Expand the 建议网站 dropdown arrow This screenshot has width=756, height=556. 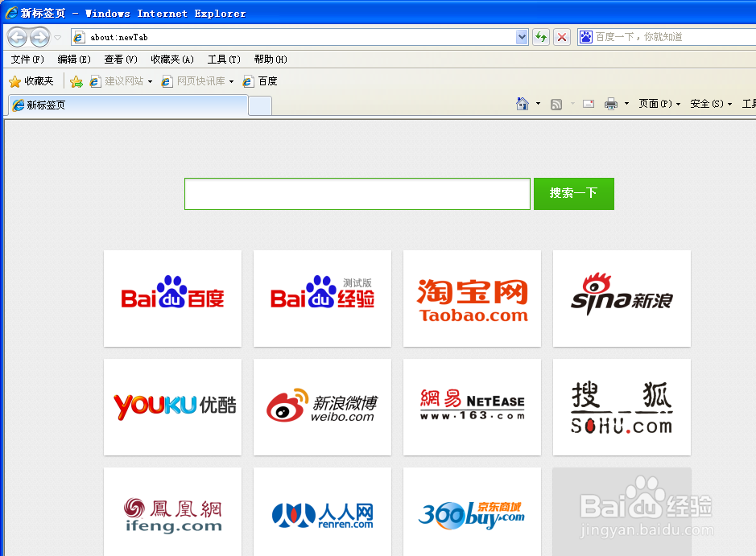tap(150, 81)
